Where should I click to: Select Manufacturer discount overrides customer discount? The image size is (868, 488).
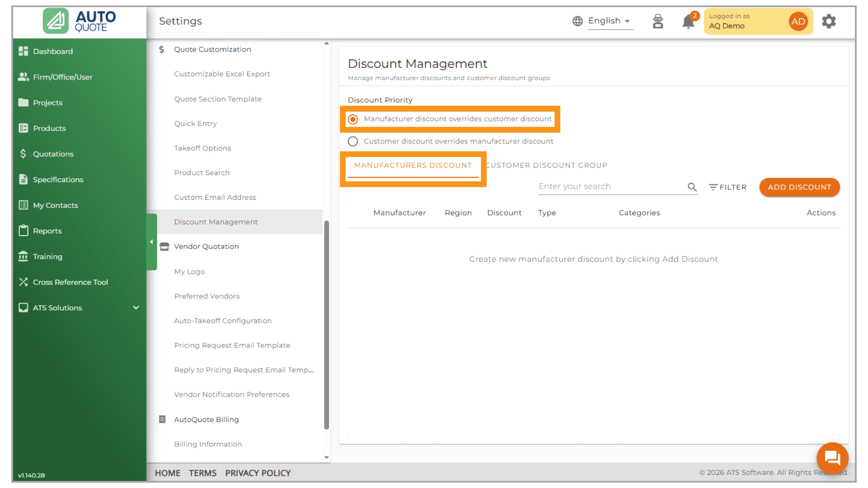click(353, 119)
